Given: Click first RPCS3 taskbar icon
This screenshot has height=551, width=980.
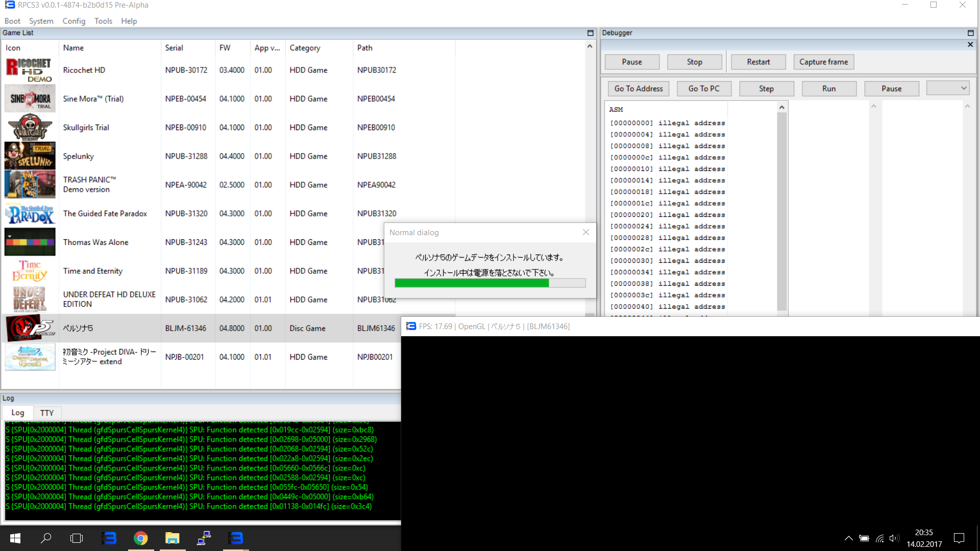Looking at the screenshot, I should tap(109, 538).
